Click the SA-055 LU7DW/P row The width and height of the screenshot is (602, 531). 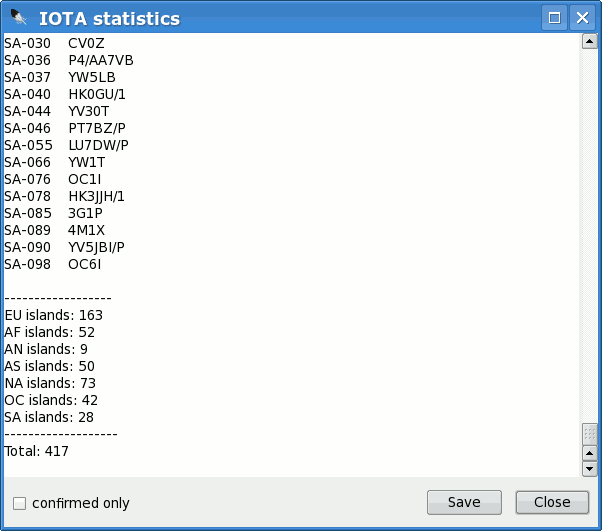click(66, 145)
